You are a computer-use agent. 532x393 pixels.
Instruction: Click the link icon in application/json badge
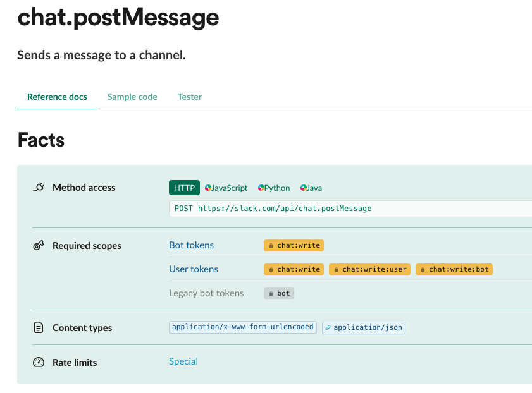click(x=328, y=328)
